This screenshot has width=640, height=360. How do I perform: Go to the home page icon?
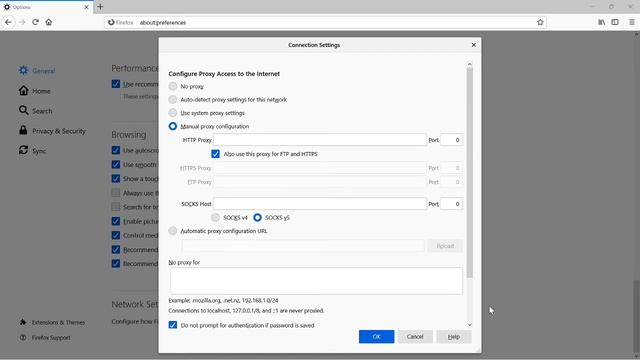coord(49,22)
